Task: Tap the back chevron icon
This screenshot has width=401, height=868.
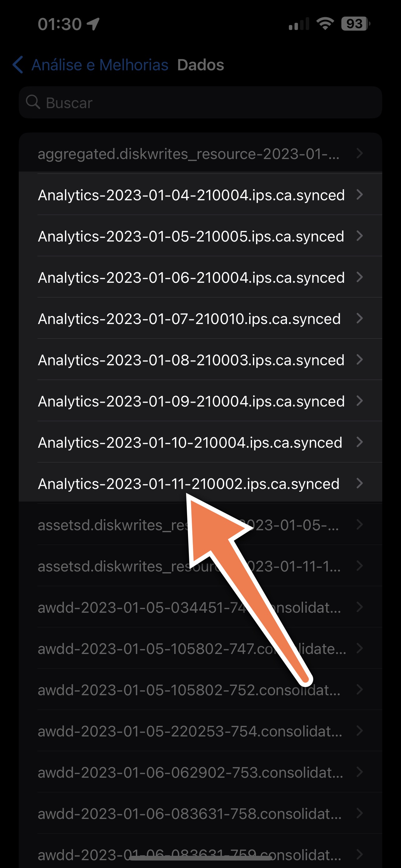Action: 18,65
